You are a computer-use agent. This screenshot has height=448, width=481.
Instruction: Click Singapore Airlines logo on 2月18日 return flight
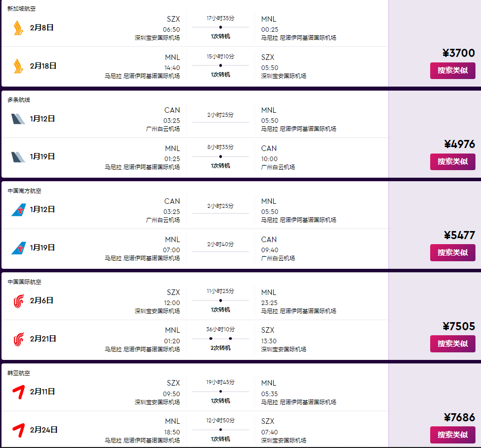click(x=18, y=66)
